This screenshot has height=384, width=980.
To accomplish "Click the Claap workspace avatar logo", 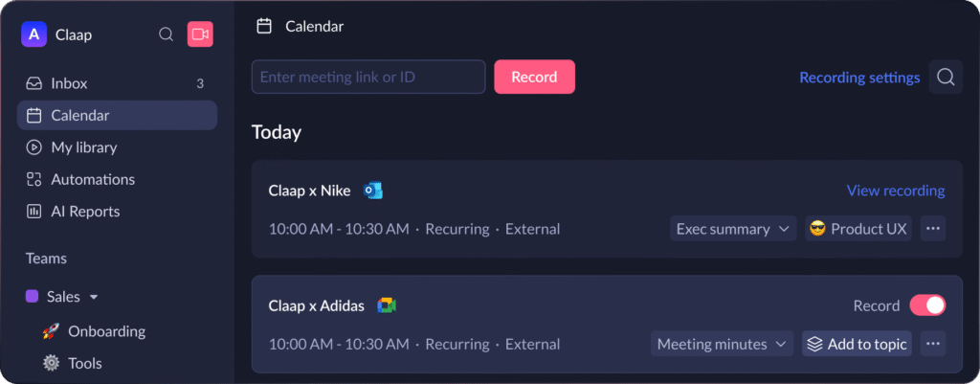I will pos(33,34).
